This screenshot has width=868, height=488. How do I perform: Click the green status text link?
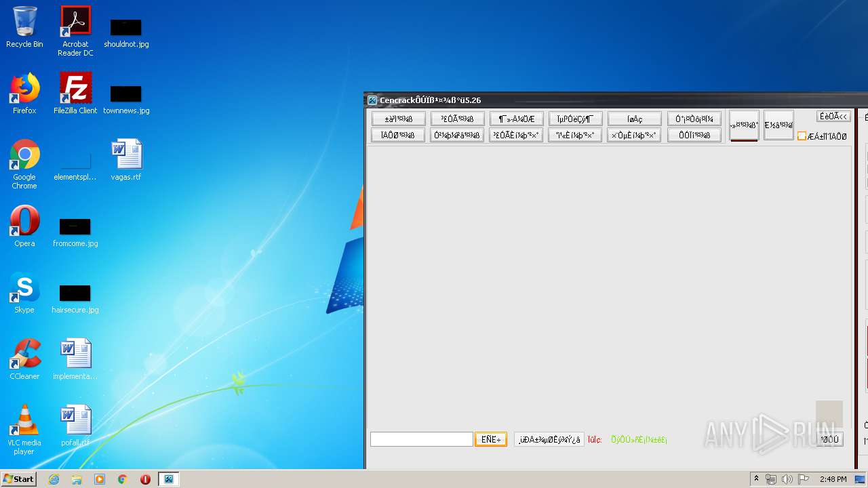pyautogui.click(x=639, y=440)
